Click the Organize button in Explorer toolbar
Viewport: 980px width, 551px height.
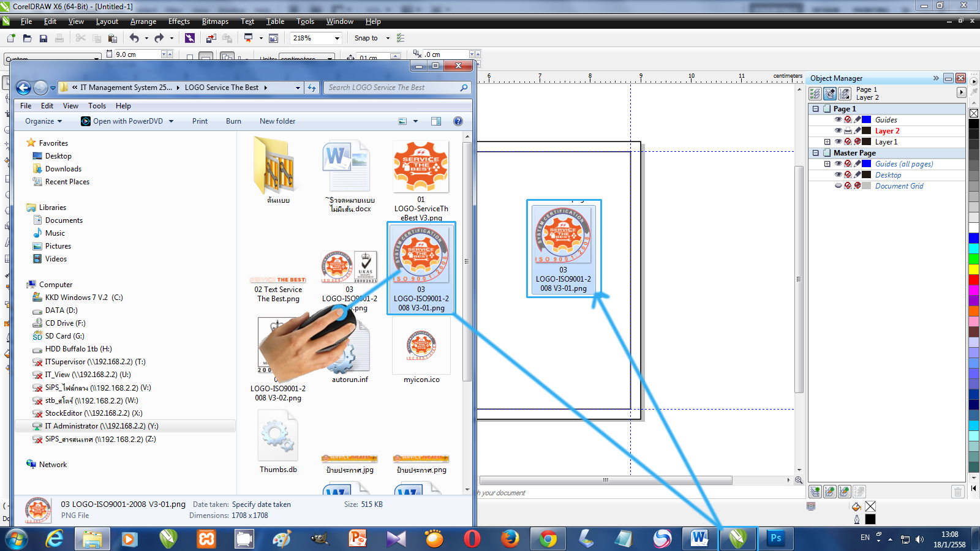43,121
